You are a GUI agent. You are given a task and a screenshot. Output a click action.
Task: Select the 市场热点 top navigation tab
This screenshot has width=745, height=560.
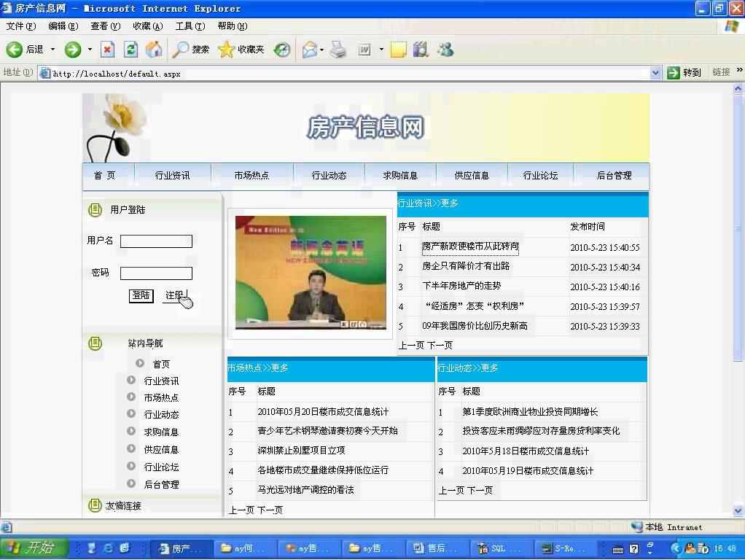coord(251,176)
